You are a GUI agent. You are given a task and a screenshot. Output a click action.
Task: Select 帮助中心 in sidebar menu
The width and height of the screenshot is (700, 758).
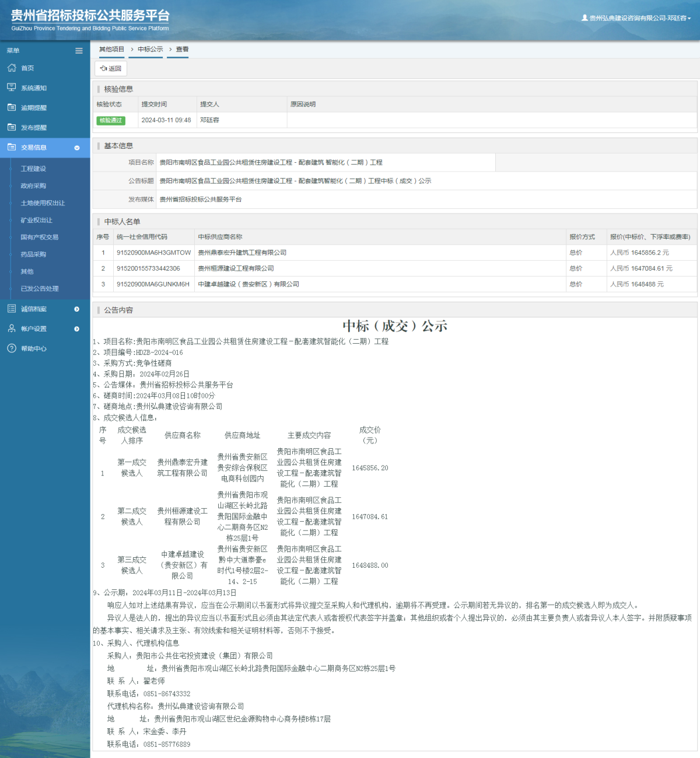coord(34,349)
